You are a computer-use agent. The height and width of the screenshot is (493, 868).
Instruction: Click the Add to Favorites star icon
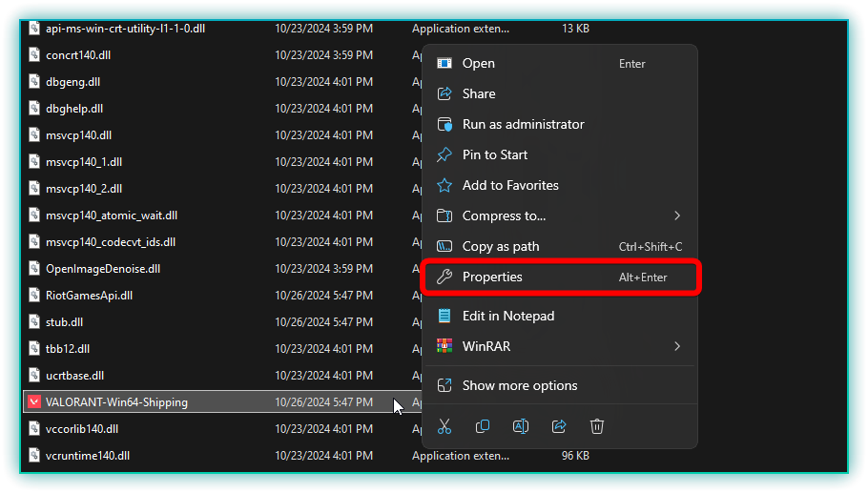(x=444, y=185)
